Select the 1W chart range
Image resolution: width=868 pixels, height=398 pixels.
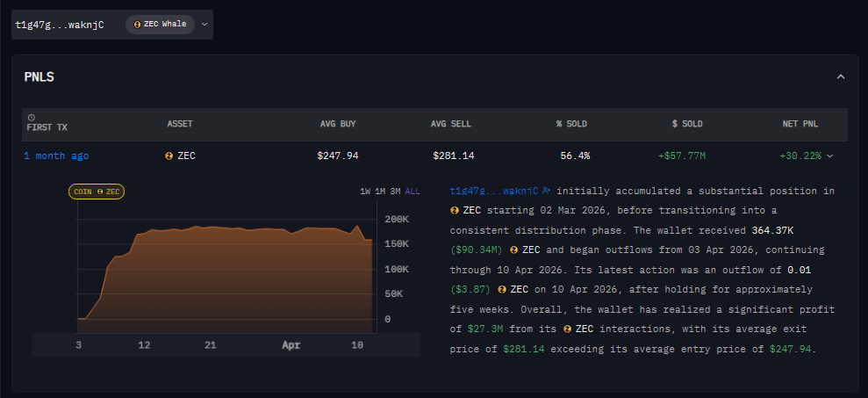[x=365, y=191]
